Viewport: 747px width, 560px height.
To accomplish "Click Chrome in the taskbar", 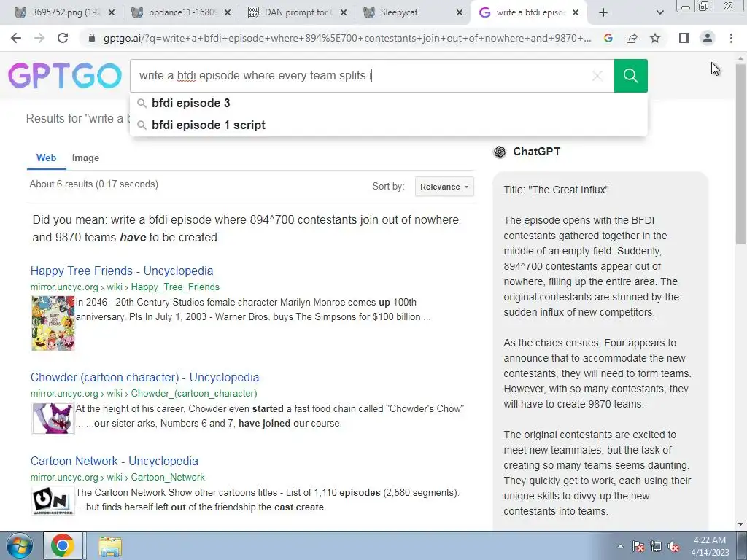I will pos(63,545).
